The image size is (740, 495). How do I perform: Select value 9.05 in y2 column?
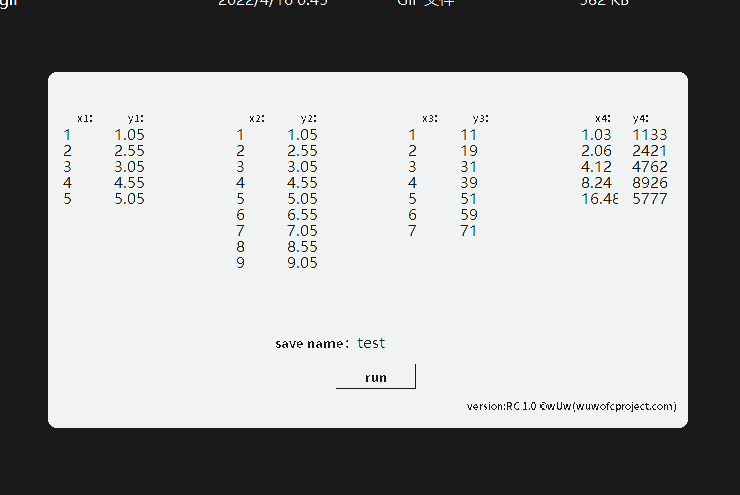pyautogui.click(x=302, y=263)
